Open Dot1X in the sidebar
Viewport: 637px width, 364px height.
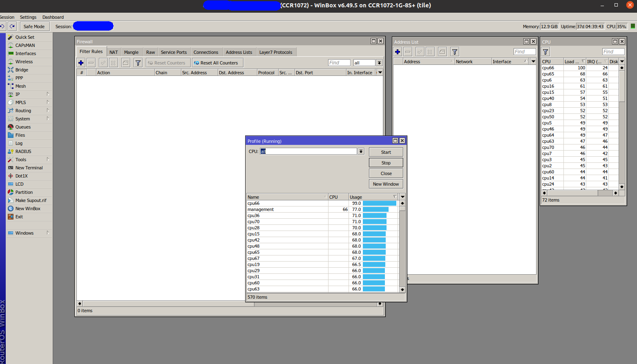pos(29,176)
